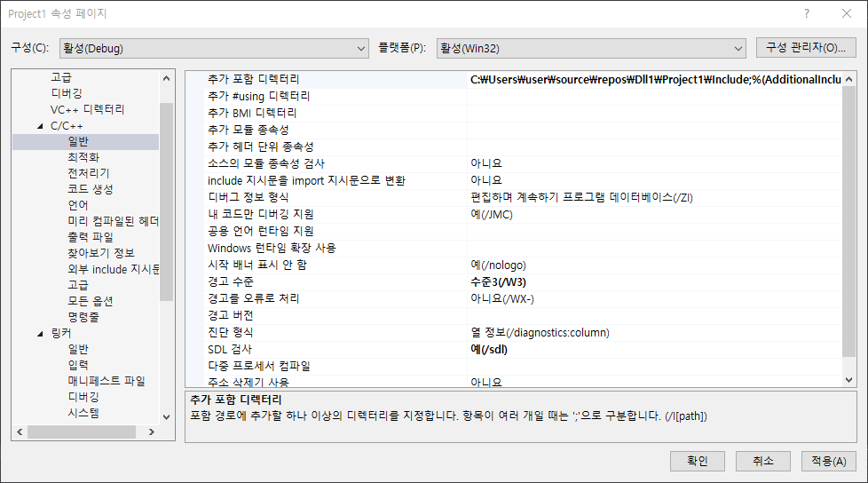868x483 pixels.
Task: Select 고급 under C/C++
Action: pos(78,285)
